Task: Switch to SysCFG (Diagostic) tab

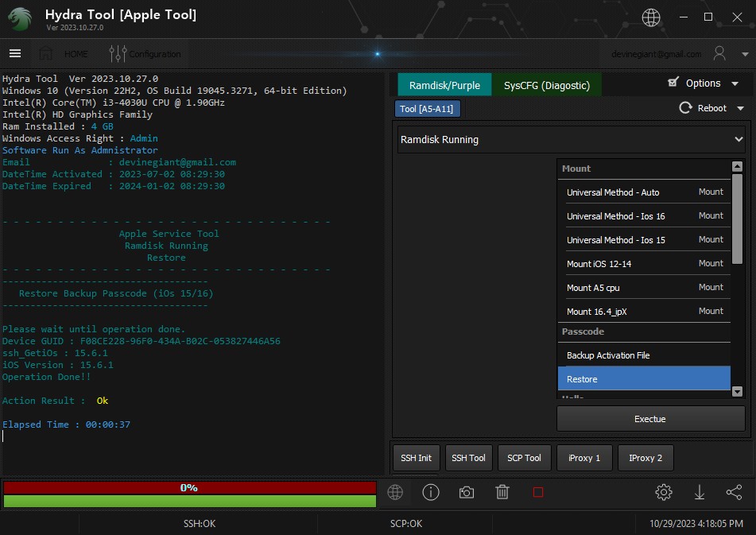Action: tap(547, 85)
